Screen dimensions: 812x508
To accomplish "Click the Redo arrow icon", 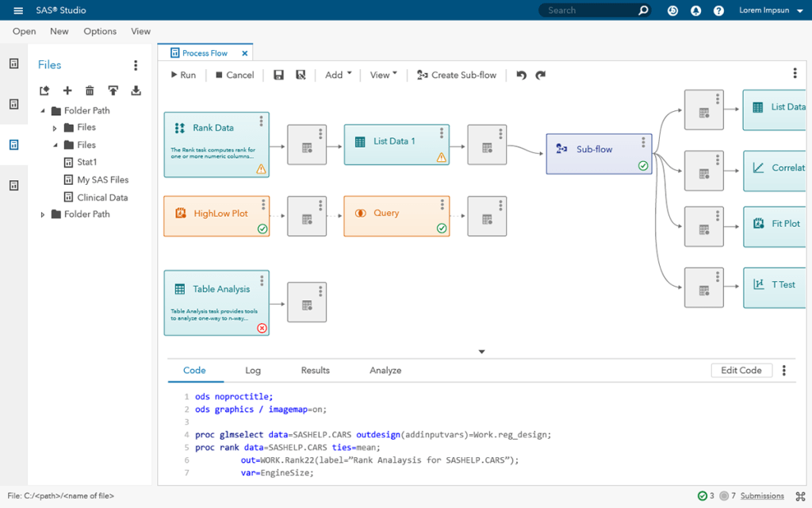I will coord(541,75).
